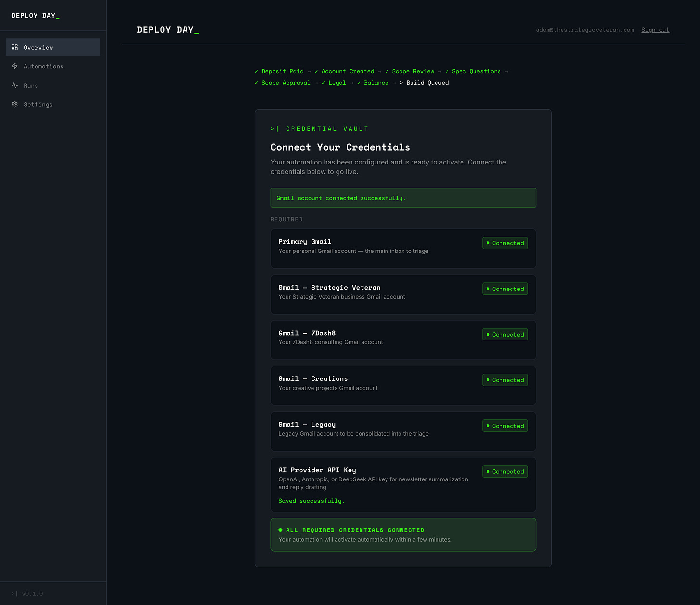This screenshot has width=700, height=605.
Task: Click the Gmail — Creations title
Action: (313, 379)
